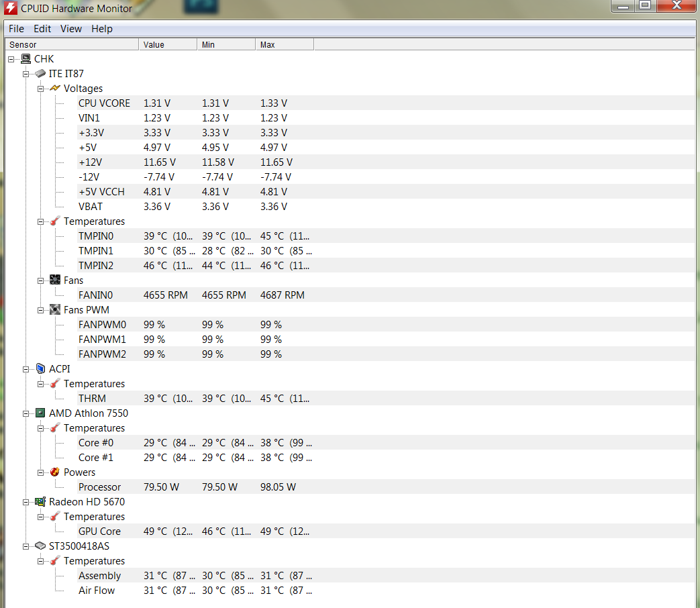This screenshot has height=608, width=700.
Task: Click the ST3500418AS hard drive icon
Action: (40, 546)
